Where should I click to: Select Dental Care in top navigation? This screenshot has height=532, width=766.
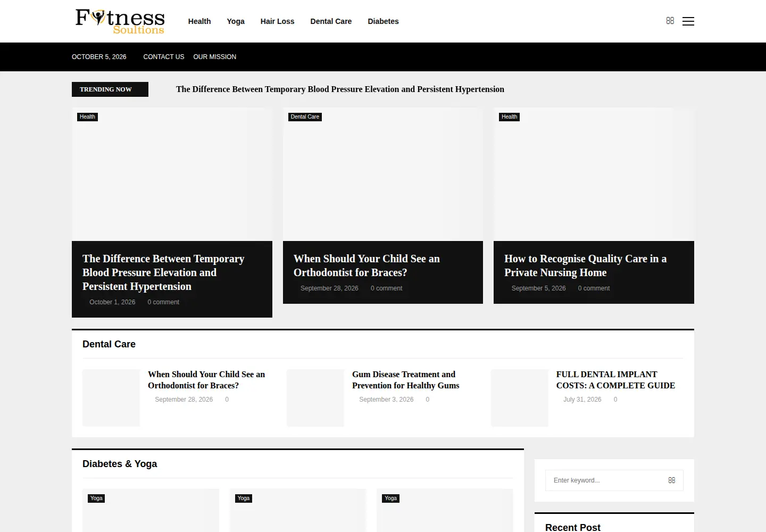click(x=331, y=21)
